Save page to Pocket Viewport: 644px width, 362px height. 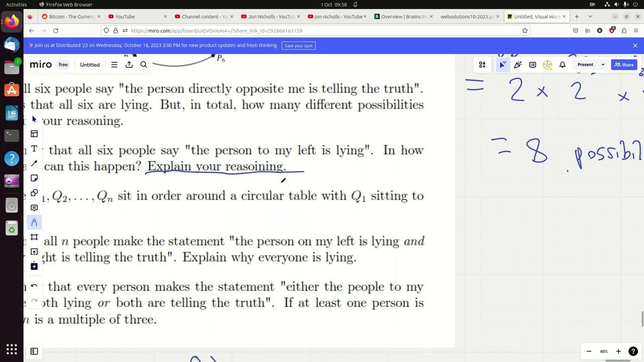point(576,31)
